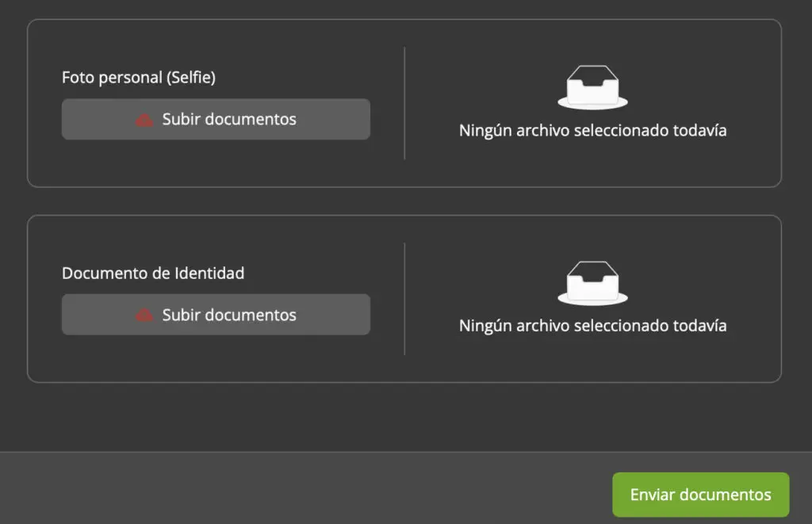Click inside the Documento de Identidad card panel
Screen dimensions: 812x524
click(238, 361)
